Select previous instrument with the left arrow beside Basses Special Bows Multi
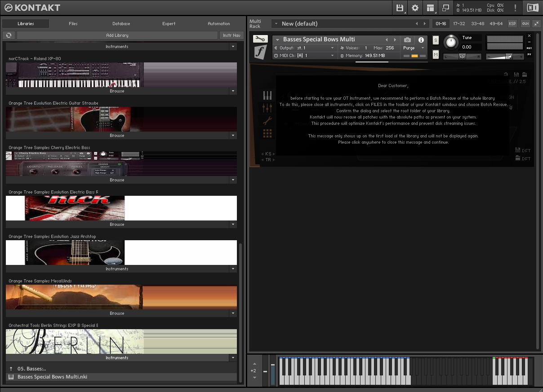 [386, 40]
